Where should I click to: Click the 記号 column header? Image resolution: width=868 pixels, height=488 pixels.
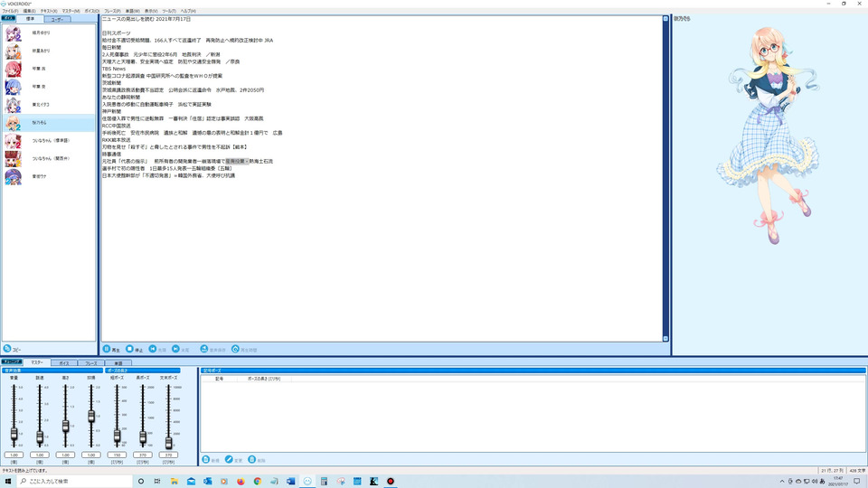click(219, 379)
